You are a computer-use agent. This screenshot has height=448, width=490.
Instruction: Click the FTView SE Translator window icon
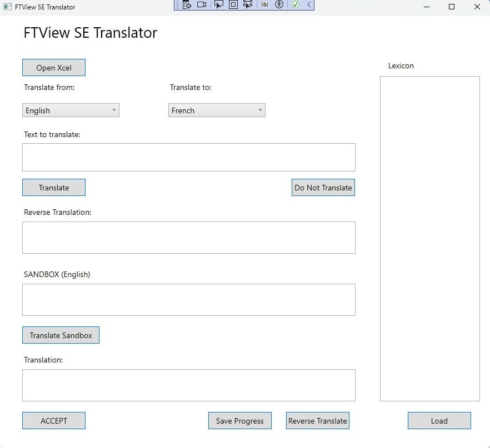coord(8,7)
